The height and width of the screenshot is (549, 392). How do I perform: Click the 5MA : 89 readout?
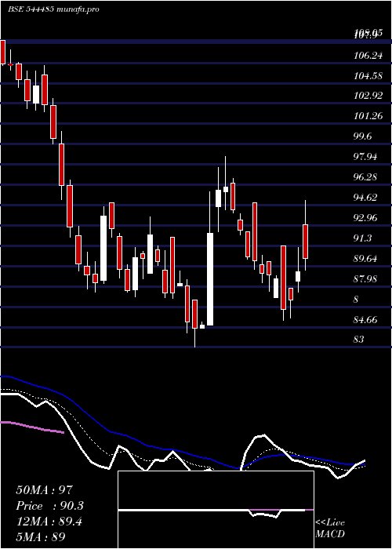point(41,537)
